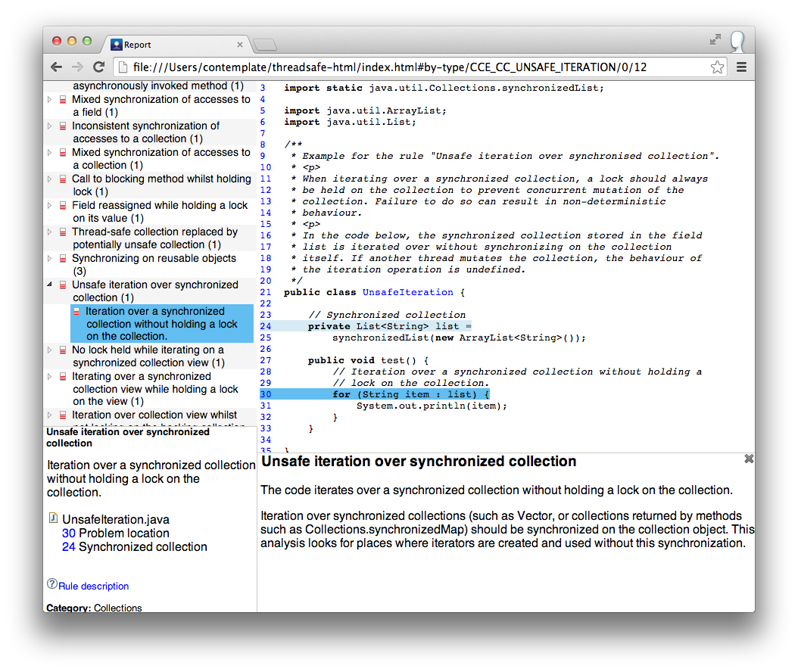Click 'Category: Collections' text
798x672 pixels.
(94, 608)
